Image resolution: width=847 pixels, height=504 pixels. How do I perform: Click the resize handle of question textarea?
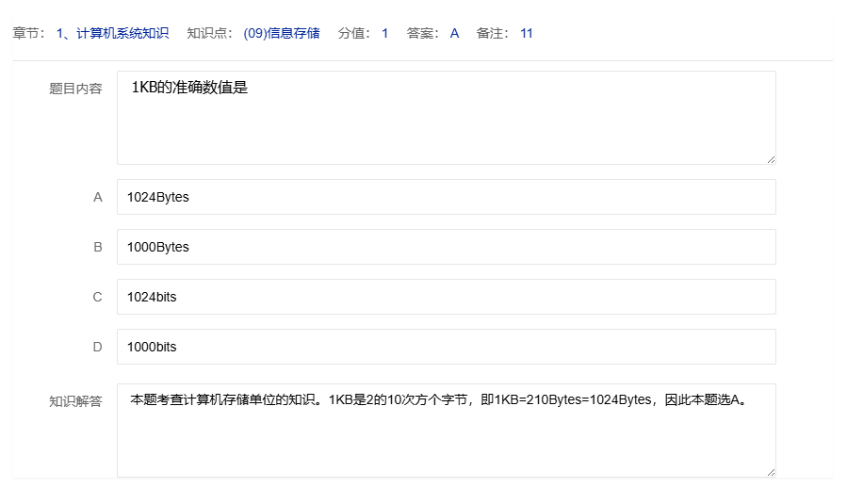tap(771, 159)
